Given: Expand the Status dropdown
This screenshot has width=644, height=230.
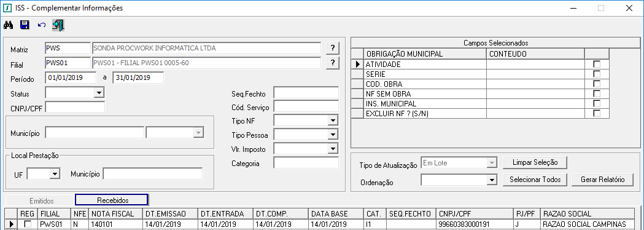Looking at the screenshot, I should (99, 93).
